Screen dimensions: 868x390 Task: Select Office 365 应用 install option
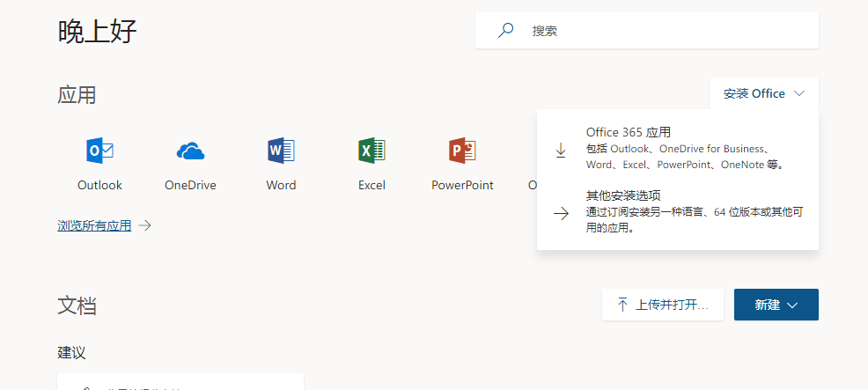678,149
